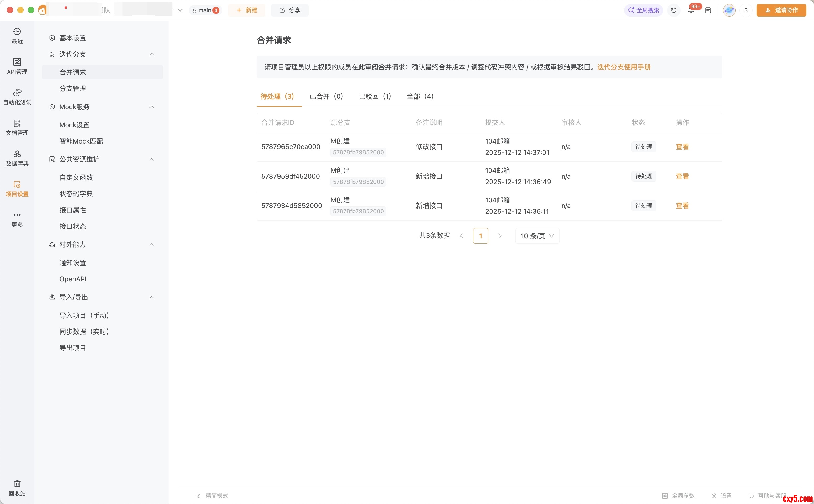Screen dimensions: 814x504
Task: Collapse the Mock服务 section
Action: point(152,107)
